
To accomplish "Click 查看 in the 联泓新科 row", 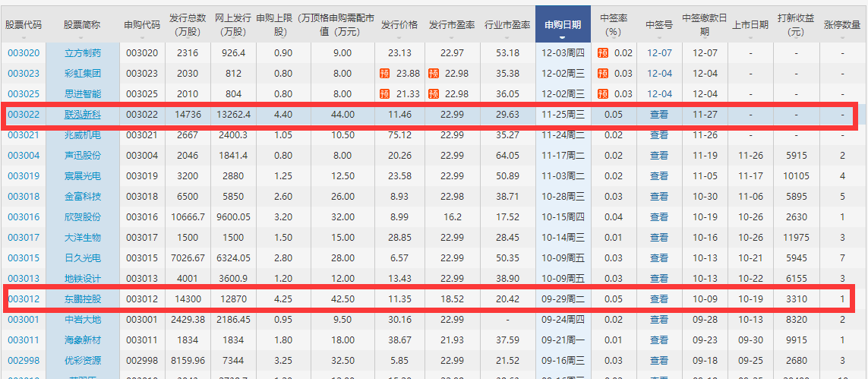I will [659, 115].
